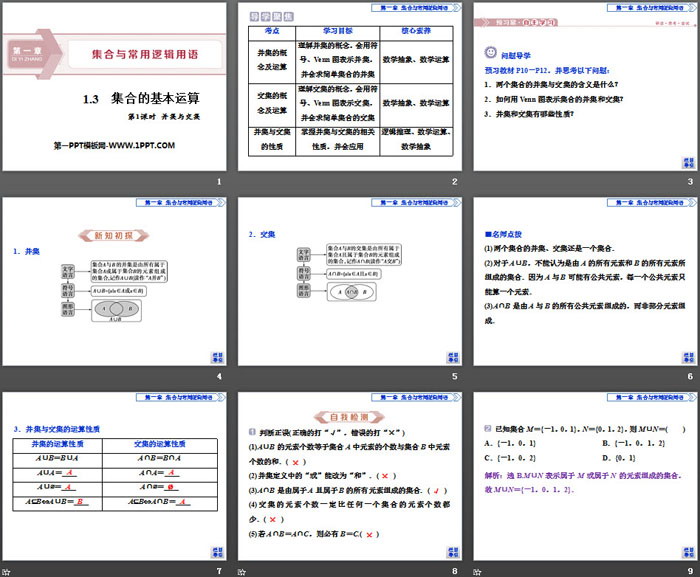Click the navigation icon on slide 7
This screenshot has height=577, width=700.
point(218,551)
